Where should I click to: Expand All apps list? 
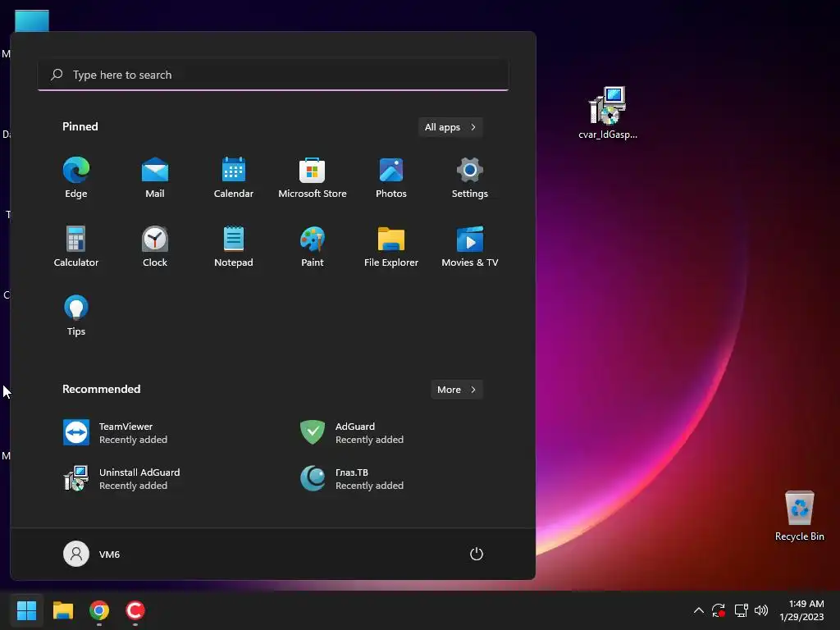tap(450, 127)
